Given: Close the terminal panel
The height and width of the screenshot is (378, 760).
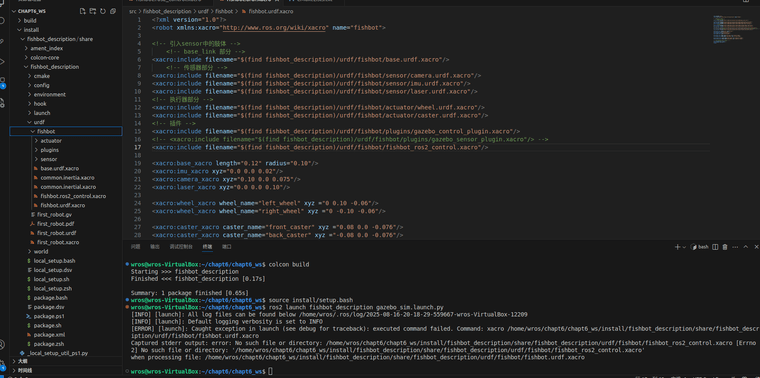Looking at the screenshot, I should click(x=758, y=247).
